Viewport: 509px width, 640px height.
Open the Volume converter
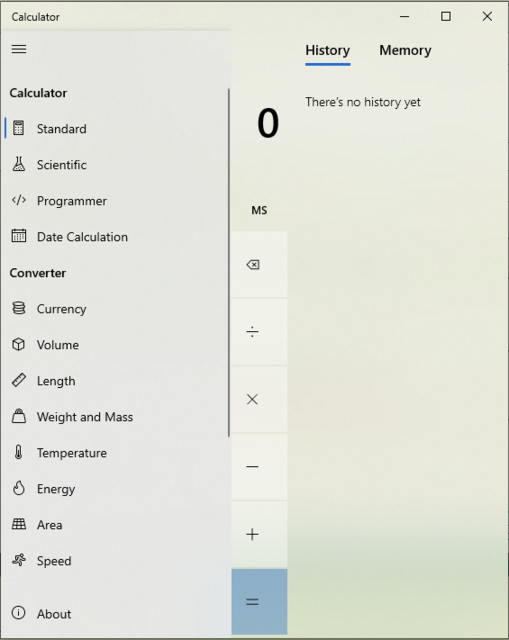[x=115, y=344]
